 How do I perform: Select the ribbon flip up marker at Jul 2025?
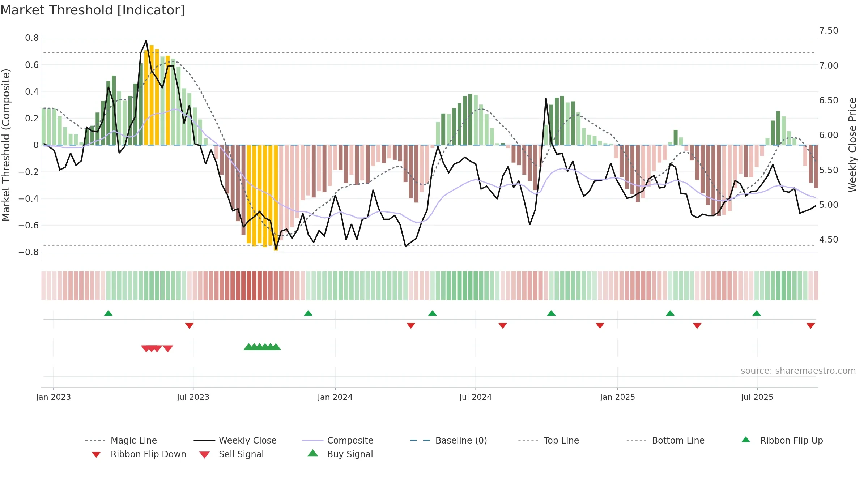(757, 313)
